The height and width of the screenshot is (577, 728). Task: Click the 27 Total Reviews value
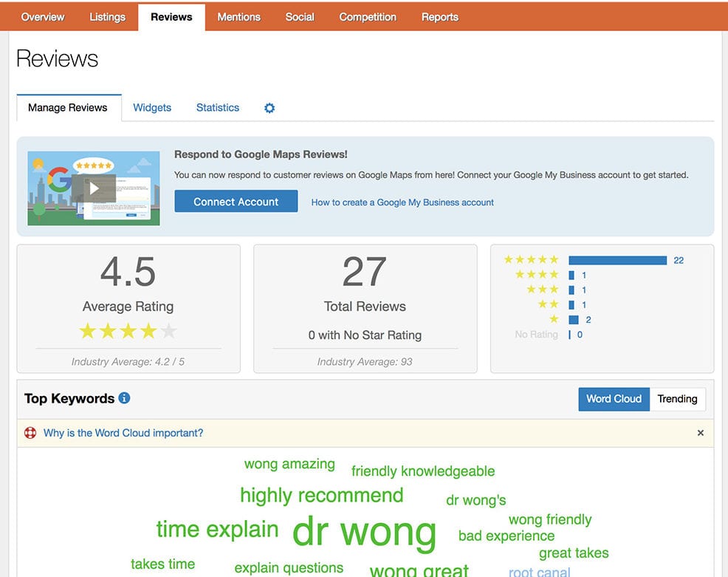pyautogui.click(x=365, y=272)
